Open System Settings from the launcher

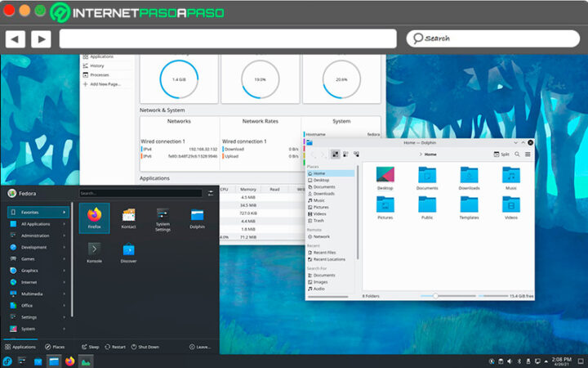point(163,219)
